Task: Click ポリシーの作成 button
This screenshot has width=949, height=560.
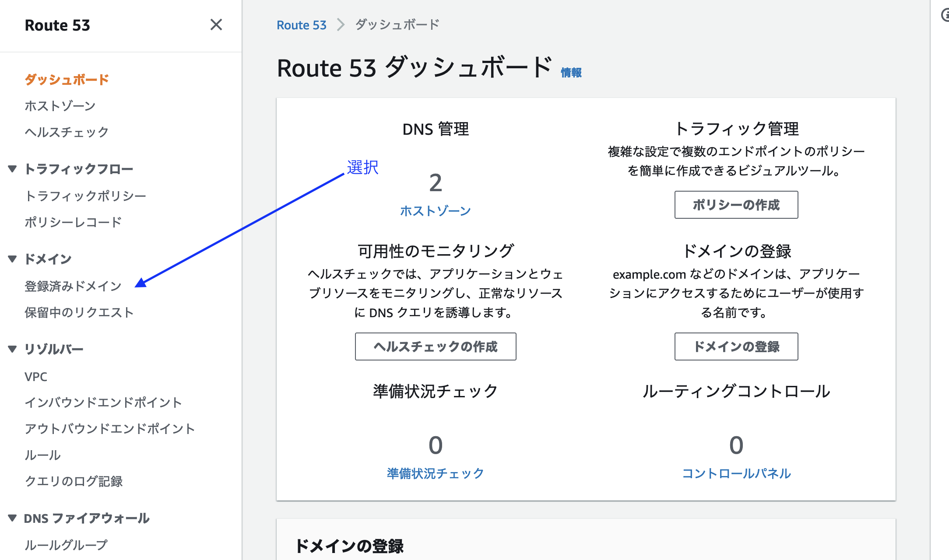Action: [x=736, y=205]
